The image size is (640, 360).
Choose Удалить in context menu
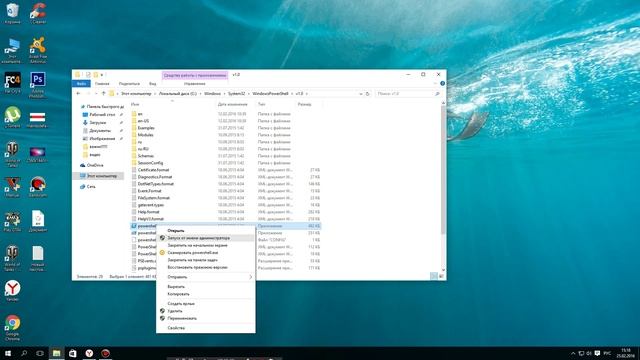[206, 311]
